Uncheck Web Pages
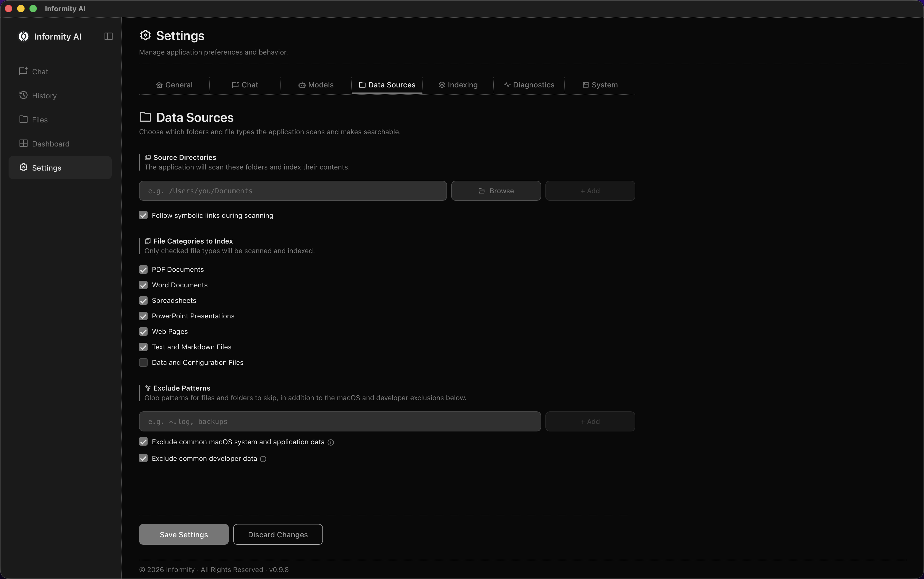 click(143, 332)
